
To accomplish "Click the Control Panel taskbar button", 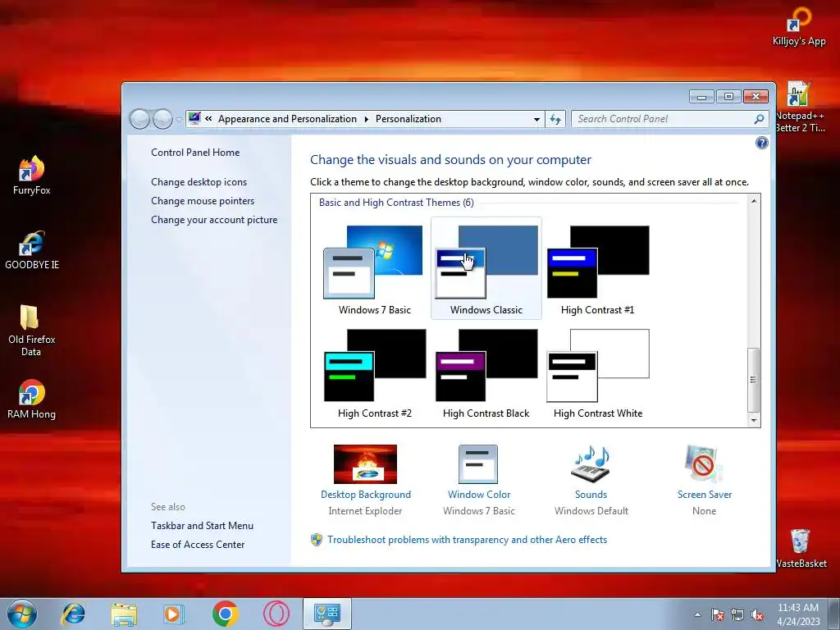I will 327,614.
